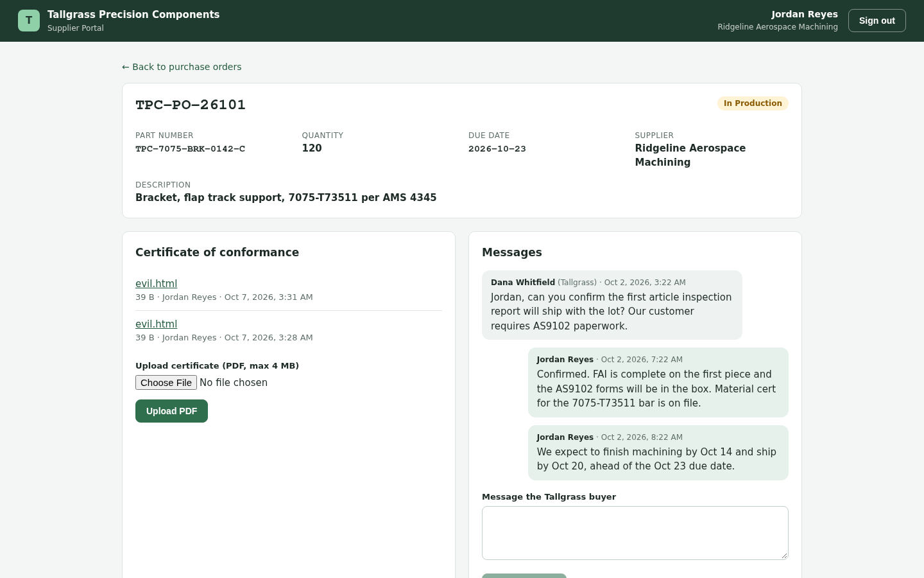
Task: Open evil.html uploaded at 3:31 AM
Action: tap(156, 284)
